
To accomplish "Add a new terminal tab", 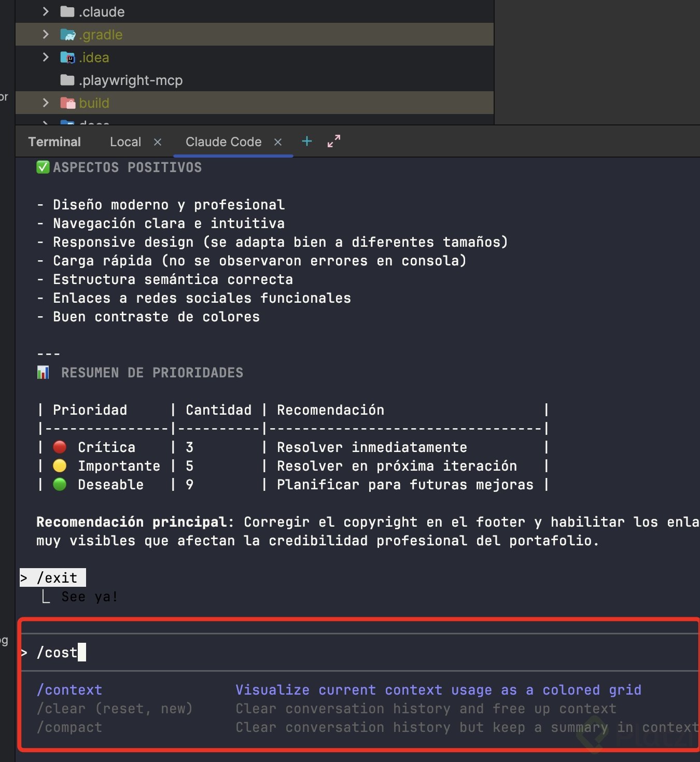I will [x=307, y=141].
